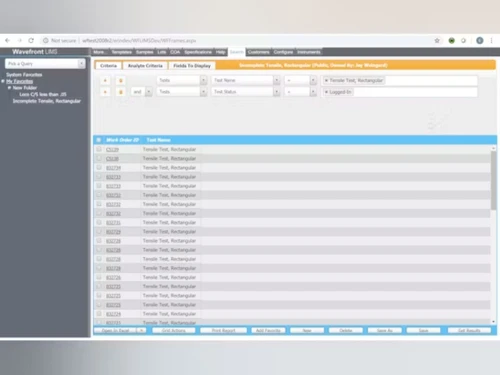Go back with the browser back arrow
Viewport: 500px width, 375px height.
7,41
